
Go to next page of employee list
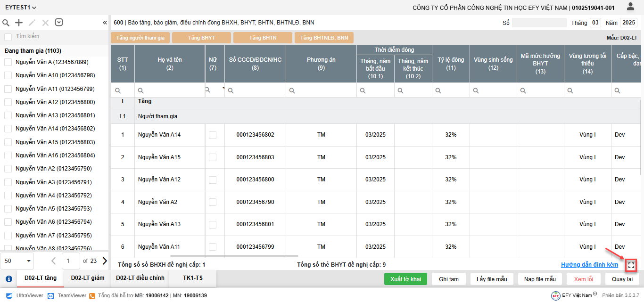(105, 261)
